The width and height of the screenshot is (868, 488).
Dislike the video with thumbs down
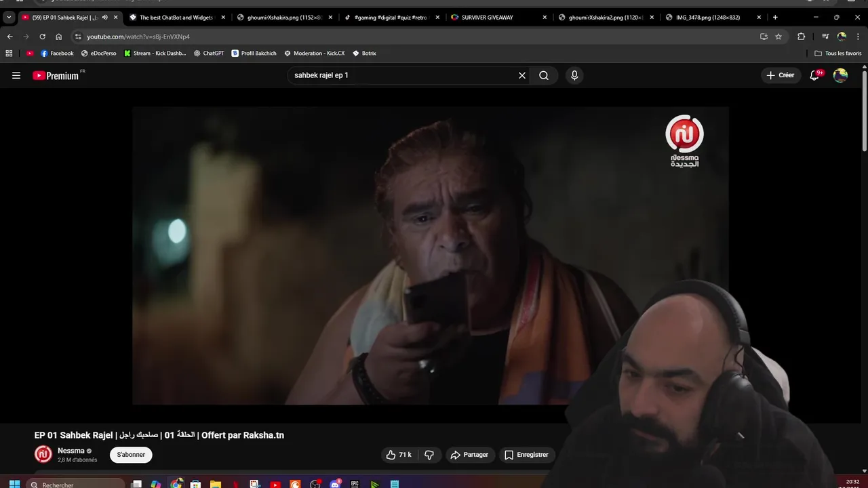429,455
